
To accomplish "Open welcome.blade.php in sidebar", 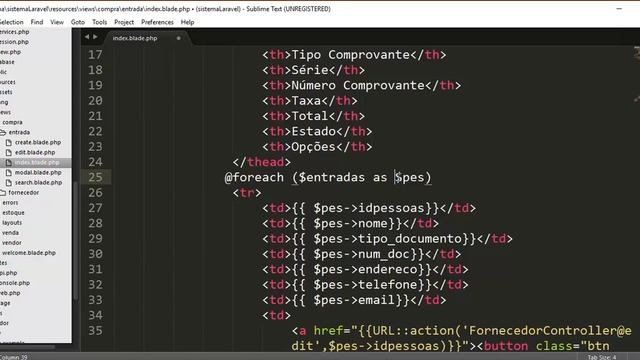I will (x=29, y=253).
